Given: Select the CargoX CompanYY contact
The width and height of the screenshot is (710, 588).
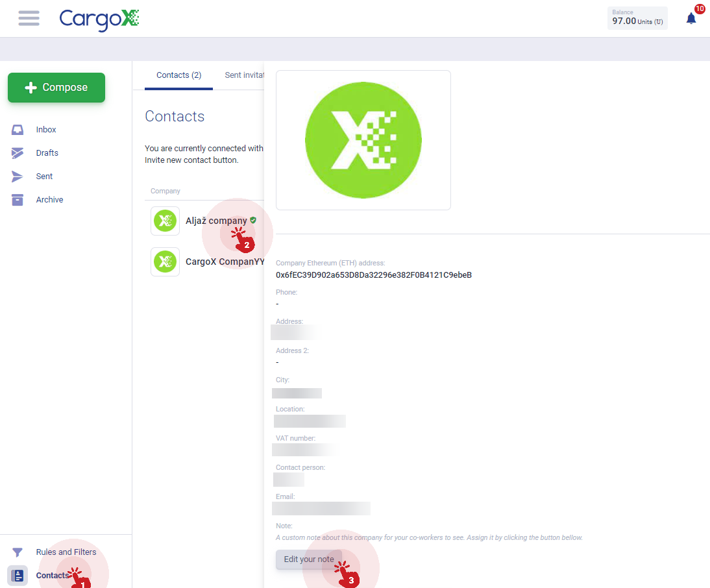Looking at the screenshot, I should pos(225,262).
